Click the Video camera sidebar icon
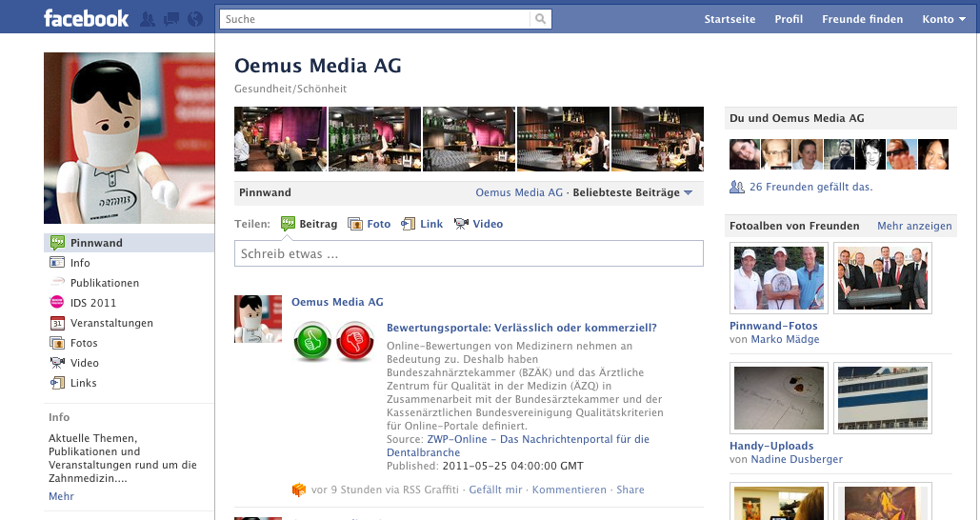 57,363
